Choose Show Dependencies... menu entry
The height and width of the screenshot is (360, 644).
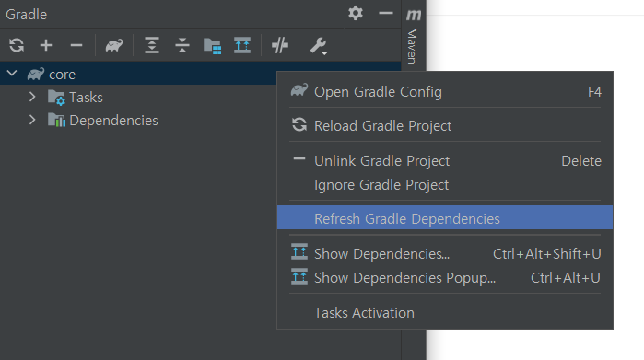pos(445,254)
